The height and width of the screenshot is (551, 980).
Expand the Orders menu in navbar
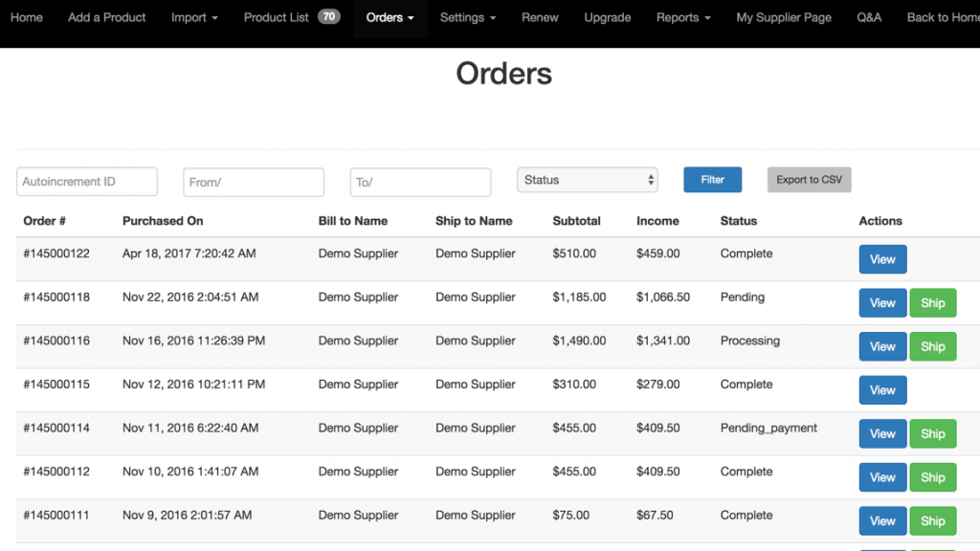390,17
